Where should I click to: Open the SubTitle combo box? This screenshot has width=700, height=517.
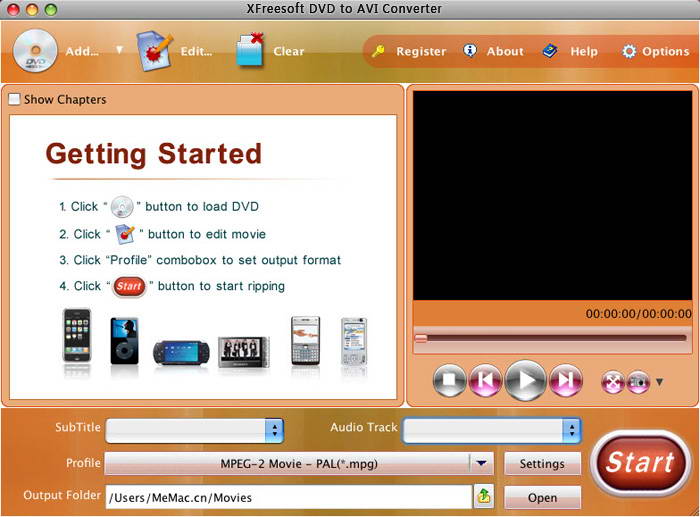(195, 430)
